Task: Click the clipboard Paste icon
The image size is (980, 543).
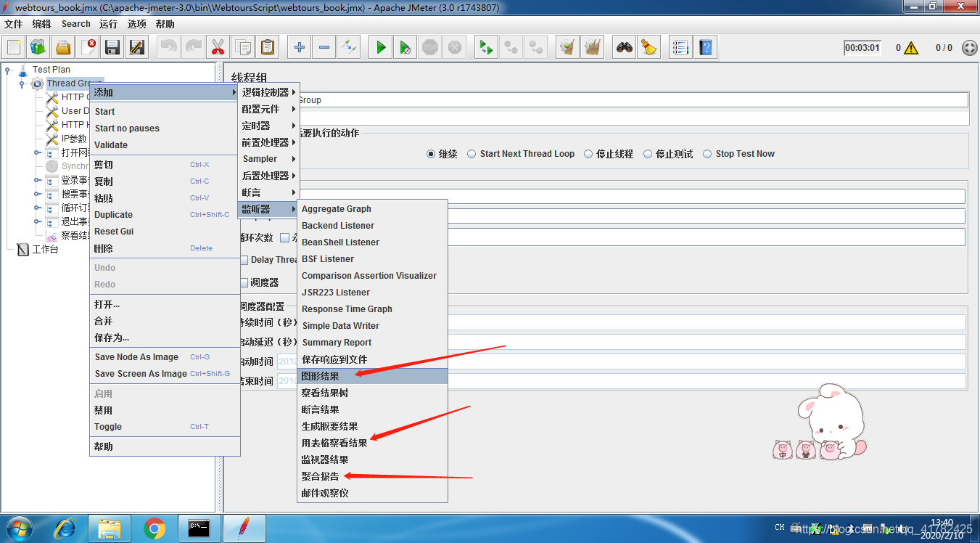Action: point(267,48)
